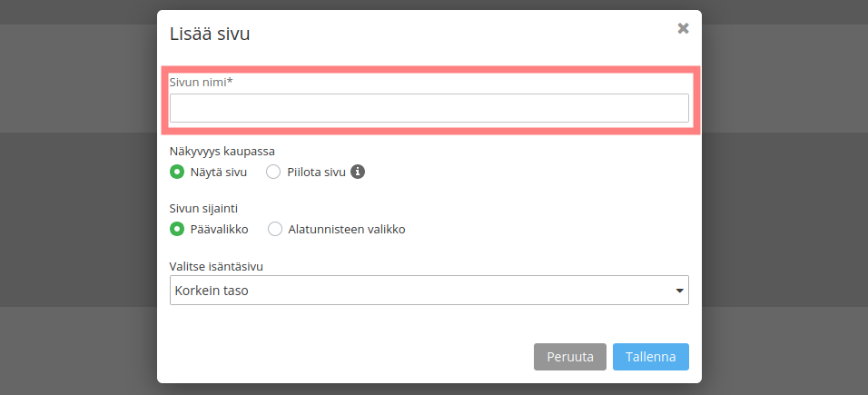868x395 pixels.
Task: Choose the Alatunnisteen valikko radio circle
Action: point(275,229)
